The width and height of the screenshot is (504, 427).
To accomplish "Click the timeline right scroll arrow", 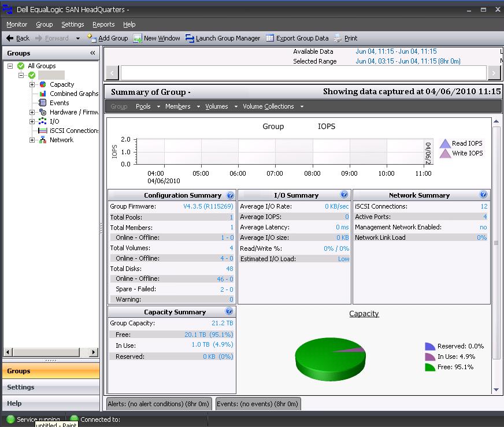I will pyautogui.click(x=494, y=73).
